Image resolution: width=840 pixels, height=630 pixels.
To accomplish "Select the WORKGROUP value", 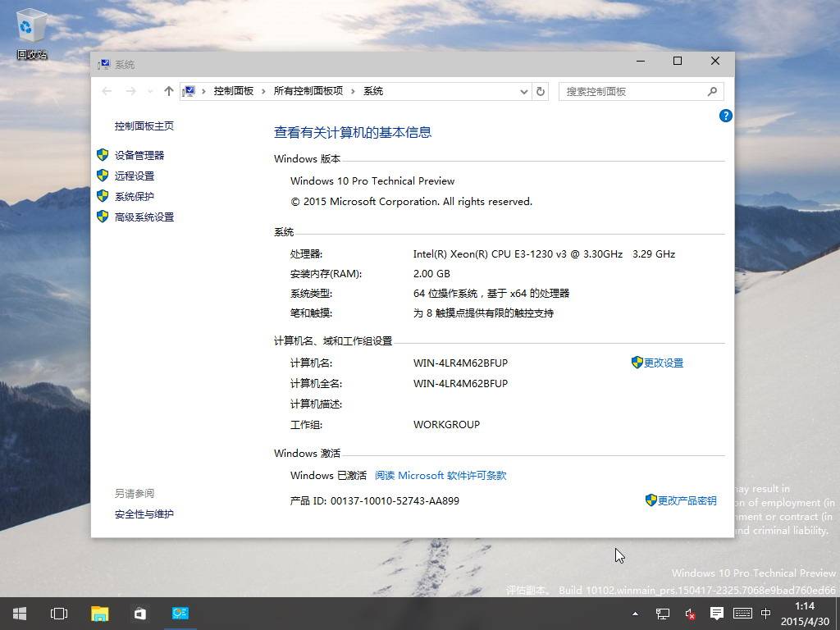I will pos(446,425).
